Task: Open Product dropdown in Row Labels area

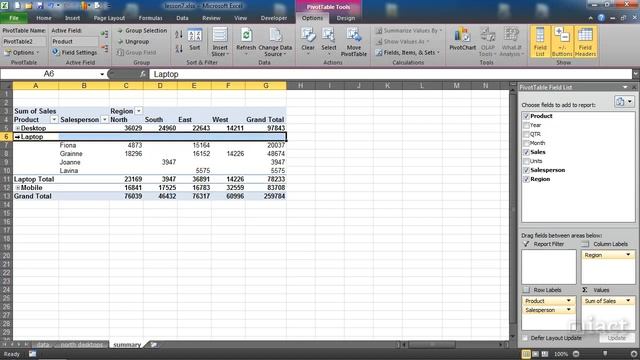Action: (569, 301)
